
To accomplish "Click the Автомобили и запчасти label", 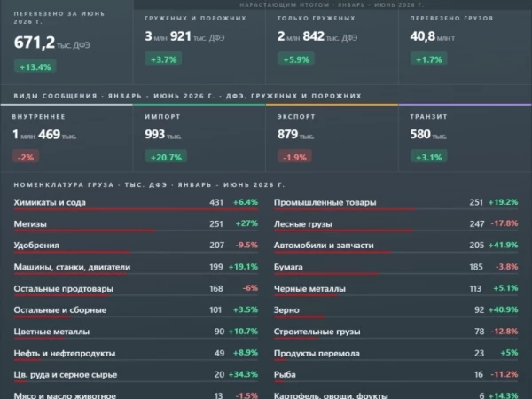I will (x=324, y=246).
